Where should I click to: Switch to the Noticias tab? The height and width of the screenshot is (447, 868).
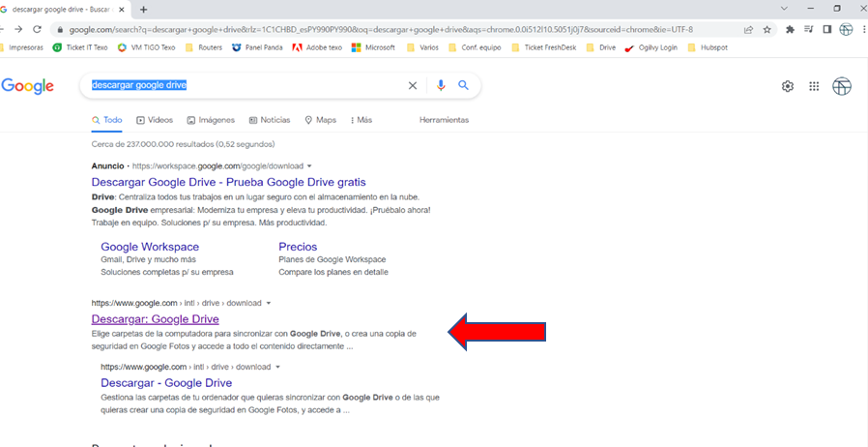pyautogui.click(x=270, y=120)
